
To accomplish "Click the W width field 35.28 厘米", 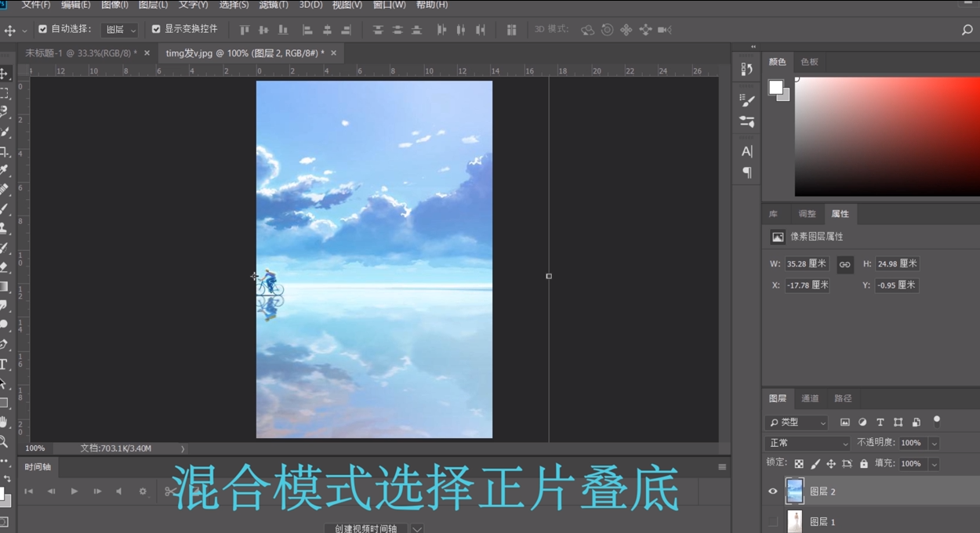I will [x=807, y=264].
